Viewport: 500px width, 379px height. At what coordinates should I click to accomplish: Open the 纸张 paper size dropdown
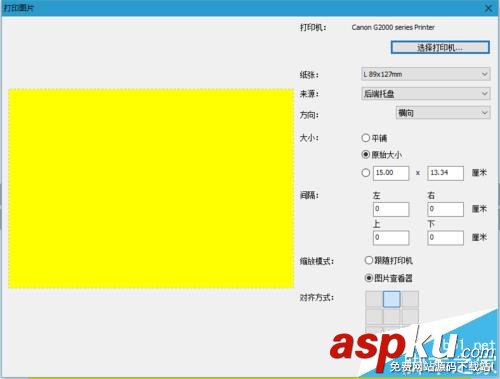coord(425,74)
